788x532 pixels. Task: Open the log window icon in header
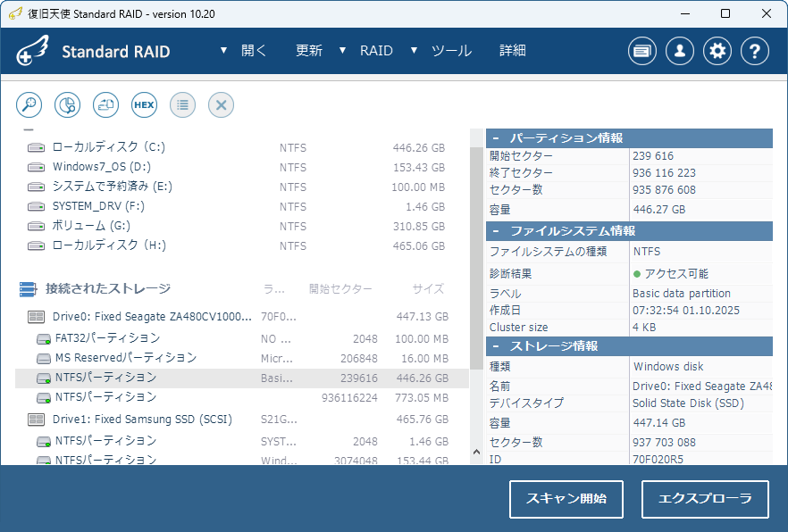[x=642, y=51]
